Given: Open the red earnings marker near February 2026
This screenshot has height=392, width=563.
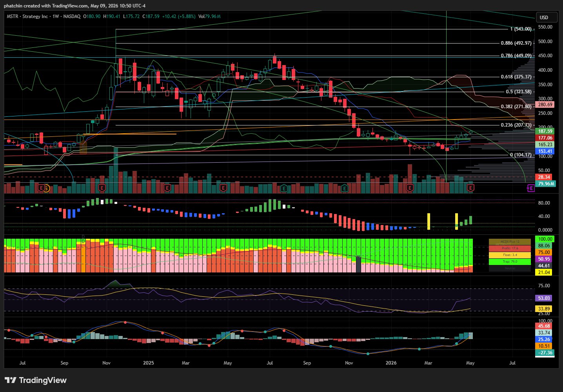Looking at the screenshot, I should click(x=410, y=189).
